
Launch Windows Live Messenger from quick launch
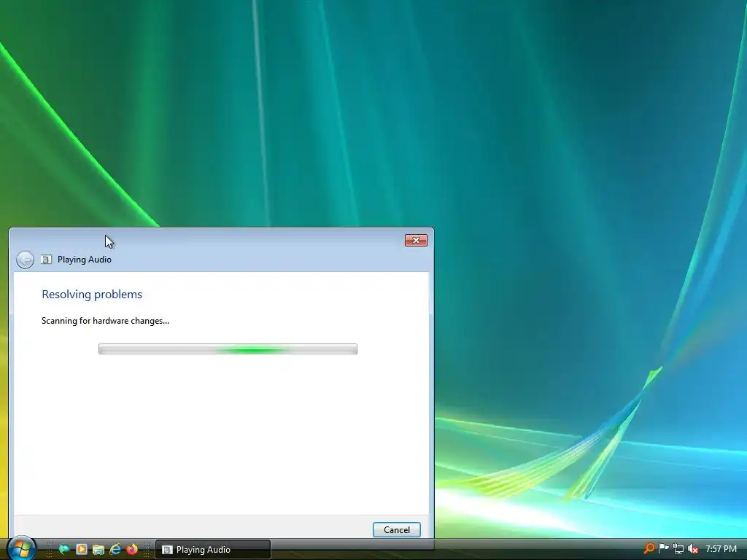point(64,549)
